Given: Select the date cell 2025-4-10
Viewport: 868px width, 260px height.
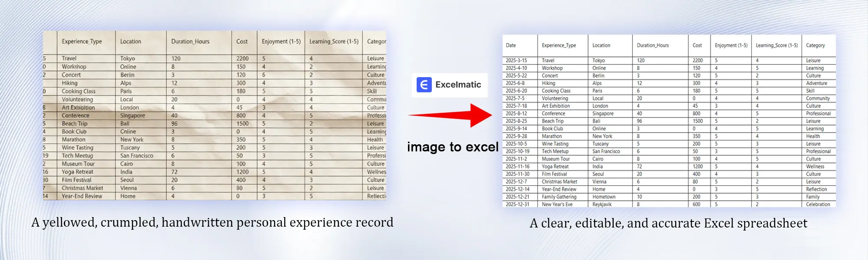Looking at the screenshot, I should point(516,68).
